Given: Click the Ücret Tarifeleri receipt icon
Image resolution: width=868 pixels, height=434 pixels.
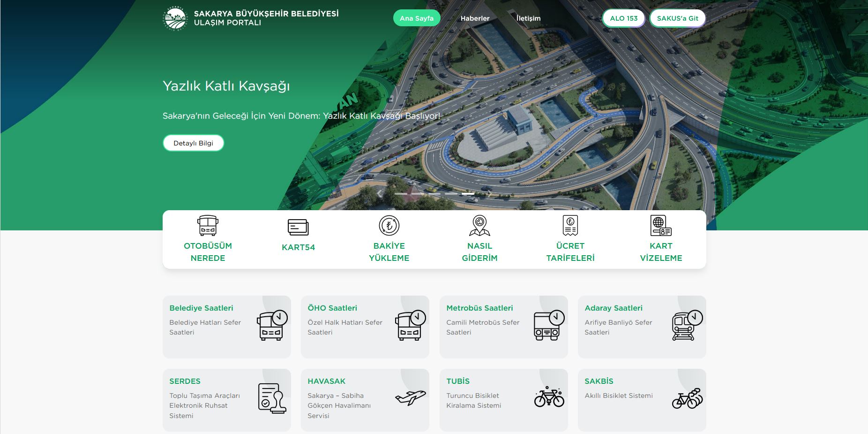Looking at the screenshot, I should click(570, 226).
